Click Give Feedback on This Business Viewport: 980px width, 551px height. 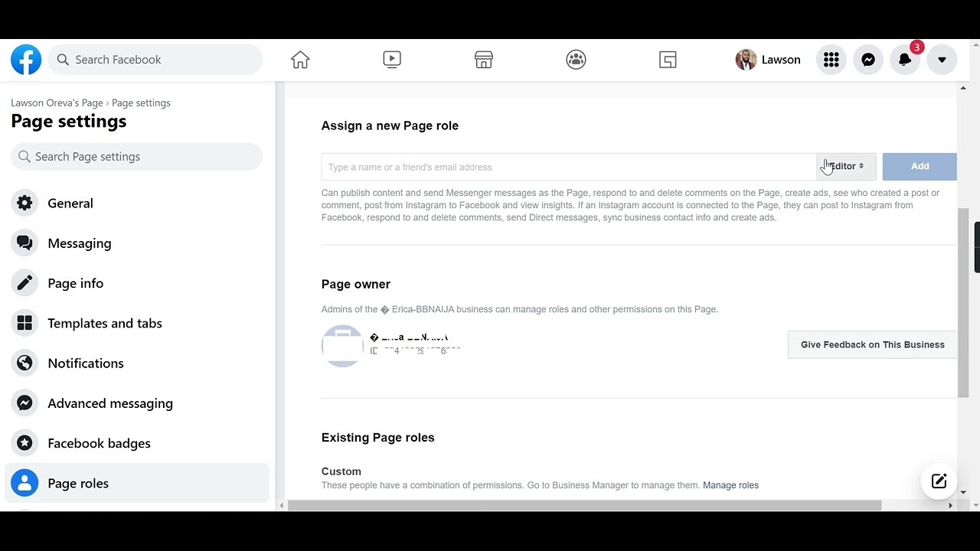tap(872, 345)
